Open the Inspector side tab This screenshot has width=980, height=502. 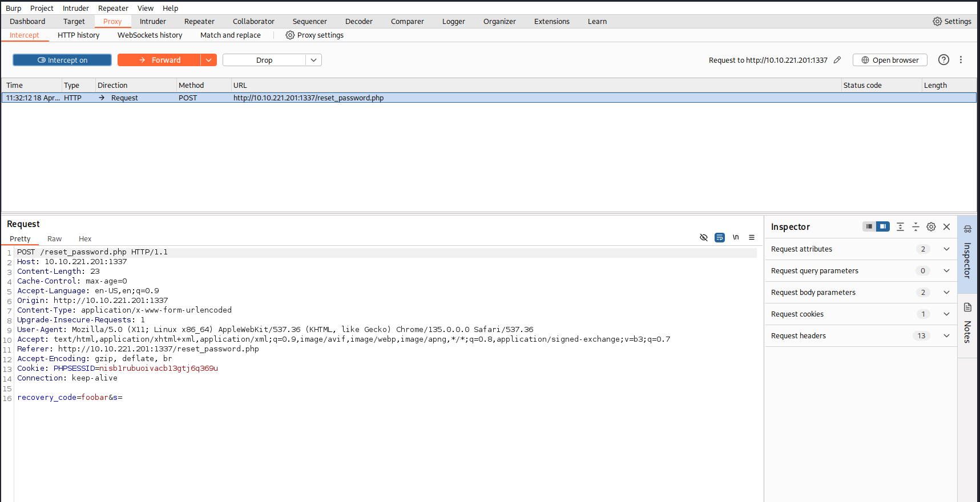pos(967,254)
